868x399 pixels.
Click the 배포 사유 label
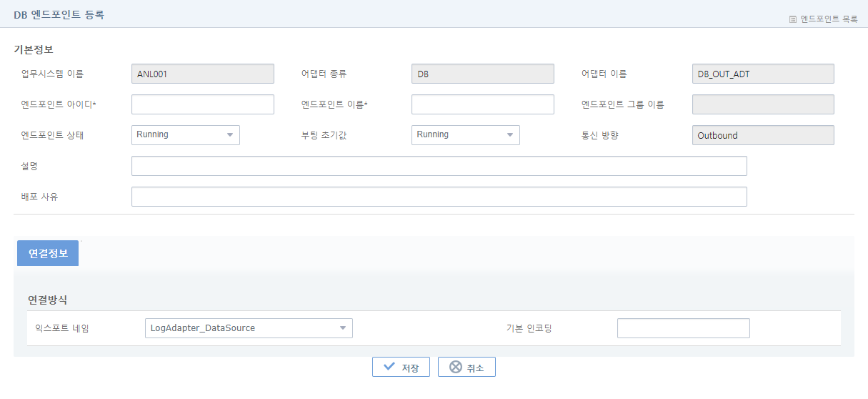click(x=40, y=196)
